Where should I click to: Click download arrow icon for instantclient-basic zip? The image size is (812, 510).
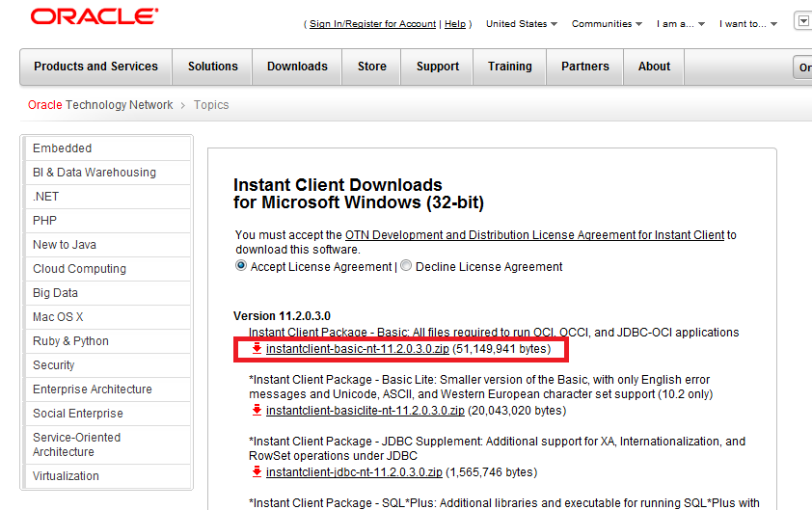click(257, 348)
